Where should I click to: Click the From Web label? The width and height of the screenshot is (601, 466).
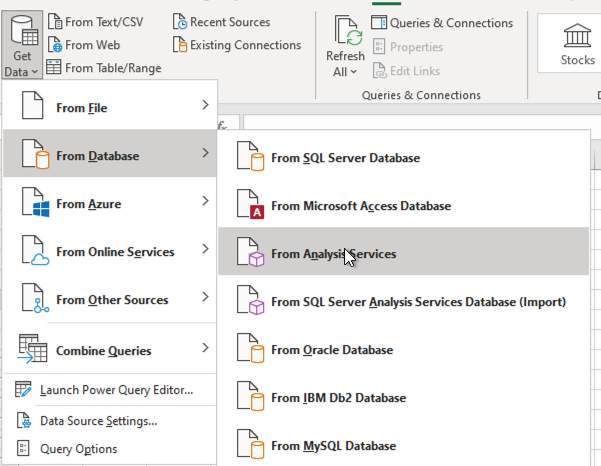(92, 45)
